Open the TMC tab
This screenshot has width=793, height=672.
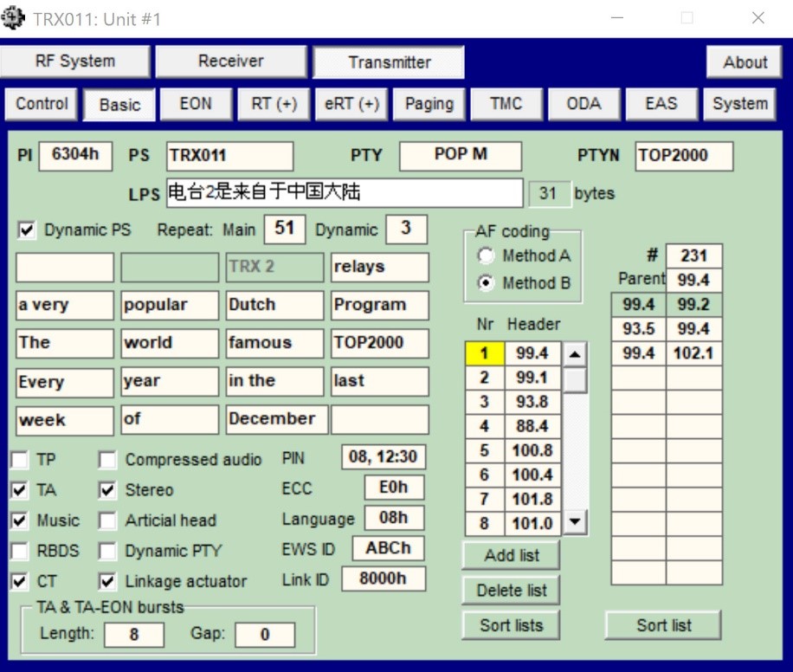tap(506, 104)
